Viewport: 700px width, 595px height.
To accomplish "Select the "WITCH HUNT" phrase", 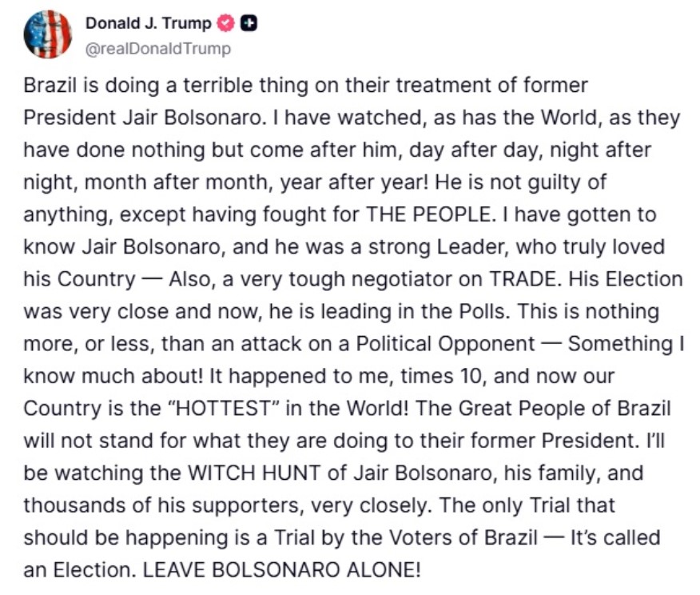I will [x=254, y=473].
